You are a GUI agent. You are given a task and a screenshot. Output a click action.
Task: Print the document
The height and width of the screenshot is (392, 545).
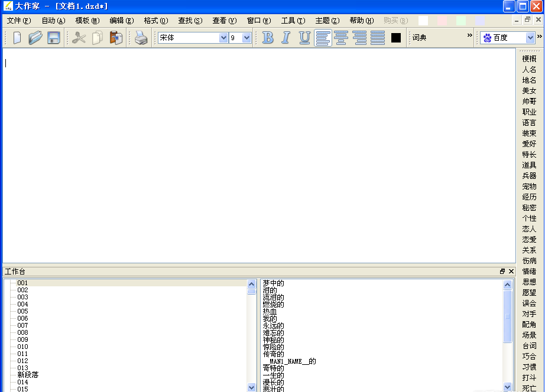(x=141, y=37)
